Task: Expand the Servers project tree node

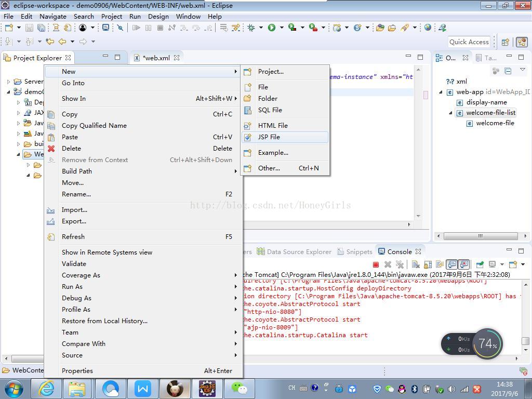Action: (x=9, y=82)
